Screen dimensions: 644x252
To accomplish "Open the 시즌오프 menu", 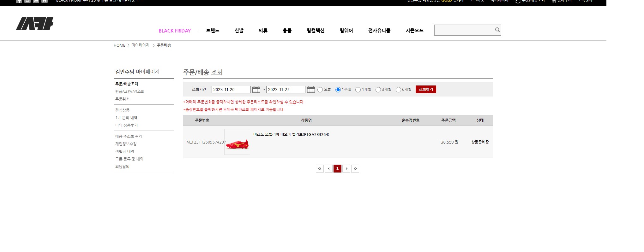I will (414, 31).
